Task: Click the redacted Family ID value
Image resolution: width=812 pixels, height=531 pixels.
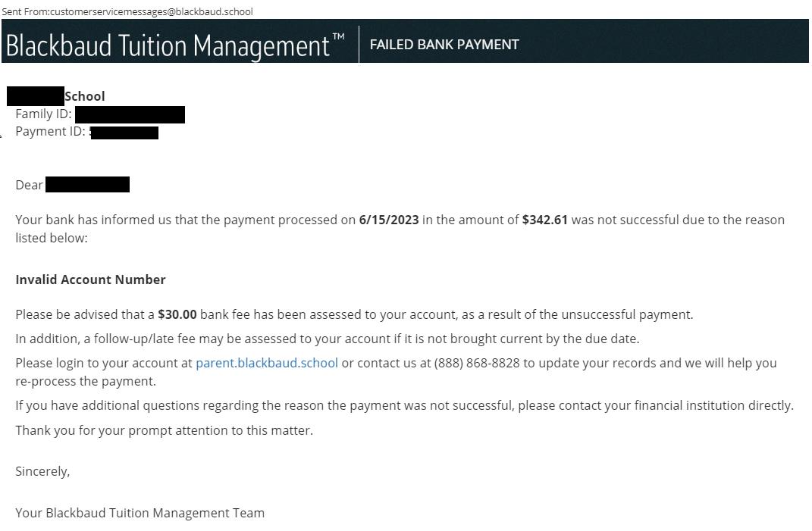Action: click(x=130, y=114)
